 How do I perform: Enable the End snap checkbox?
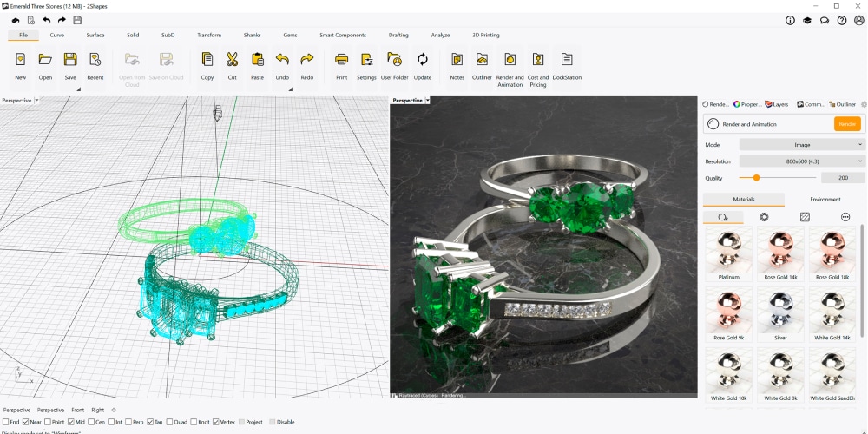pos(7,423)
